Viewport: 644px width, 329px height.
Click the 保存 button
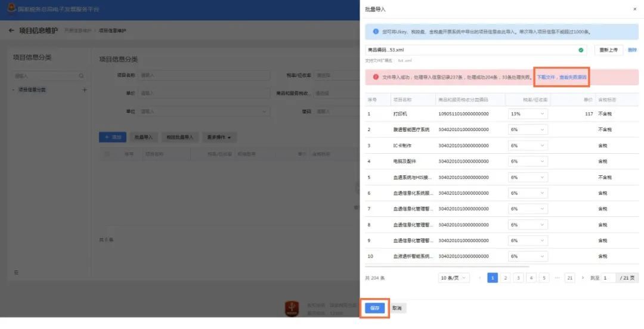(374, 308)
